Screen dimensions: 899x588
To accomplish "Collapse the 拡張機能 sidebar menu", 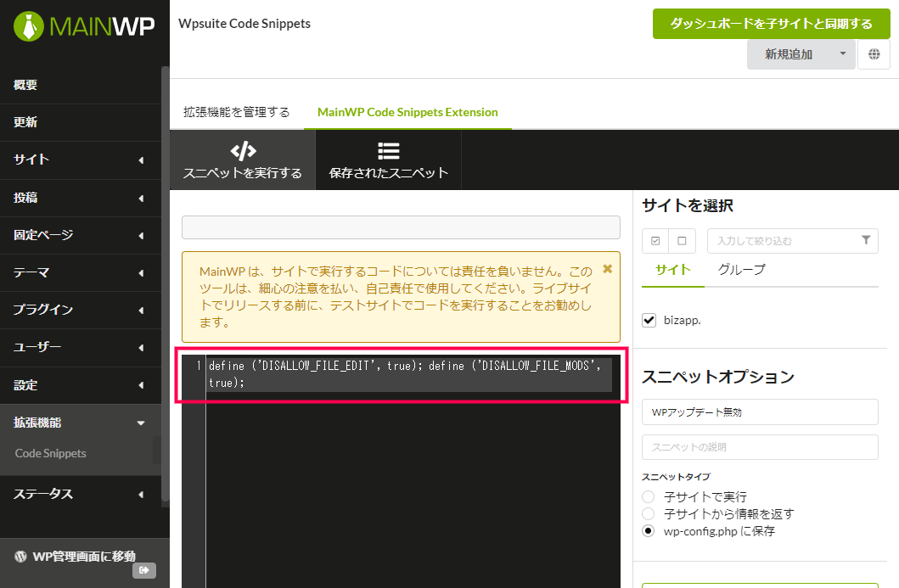I will click(81, 423).
